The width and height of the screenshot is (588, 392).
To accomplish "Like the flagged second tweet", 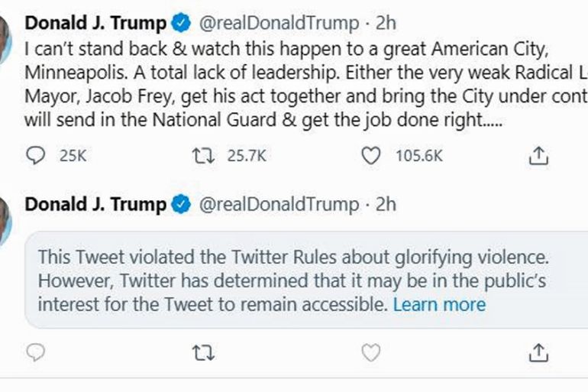I will pos(370,352).
